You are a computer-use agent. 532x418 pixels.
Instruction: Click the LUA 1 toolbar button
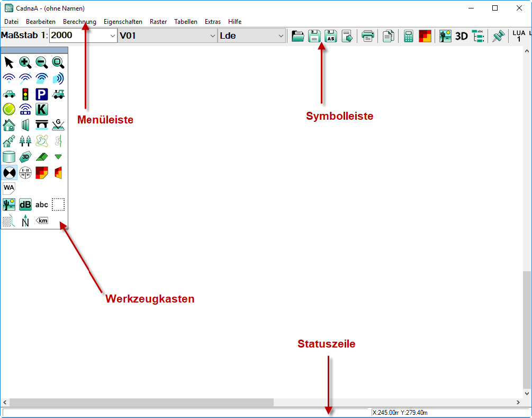519,35
